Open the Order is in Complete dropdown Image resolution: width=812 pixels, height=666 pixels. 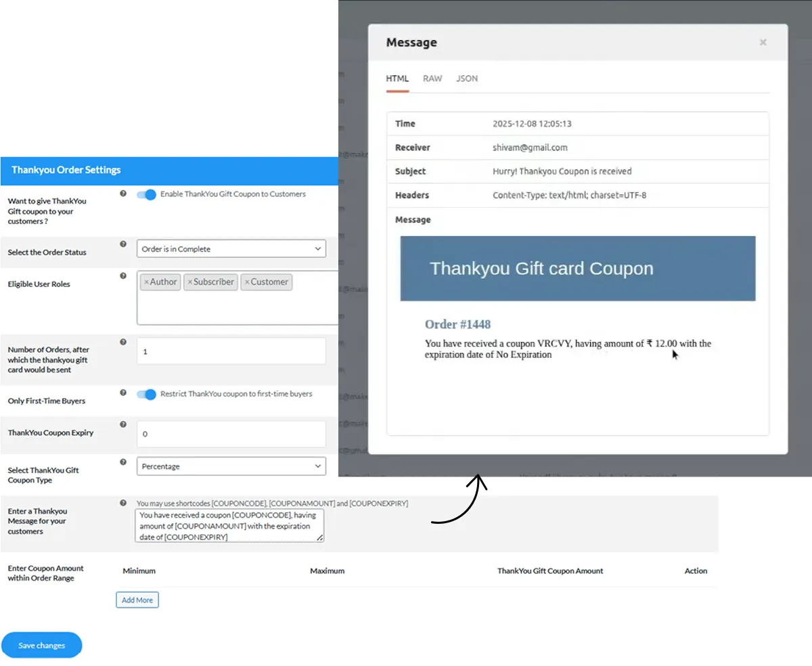[x=231, y=249]
